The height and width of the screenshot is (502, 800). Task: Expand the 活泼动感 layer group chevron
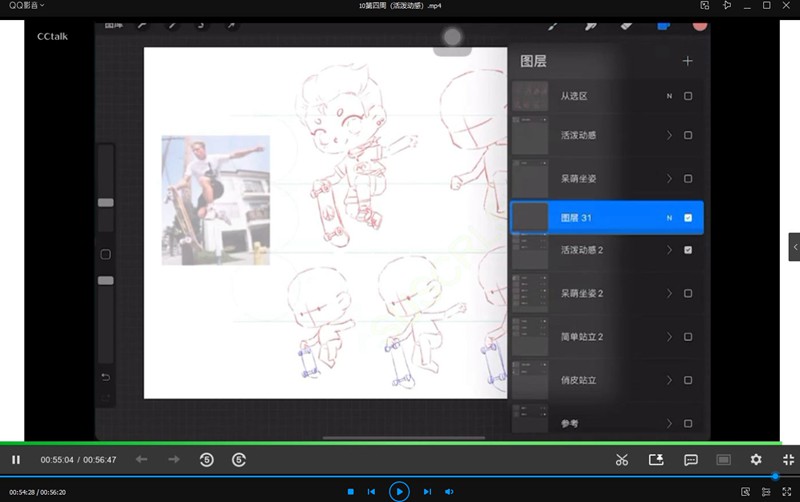[669, 136]
